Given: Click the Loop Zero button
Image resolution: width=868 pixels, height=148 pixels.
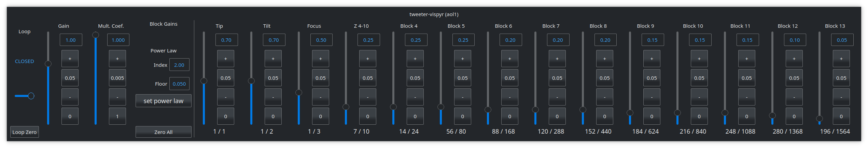Looking at the screenshot, I should (x=25, y=132).
